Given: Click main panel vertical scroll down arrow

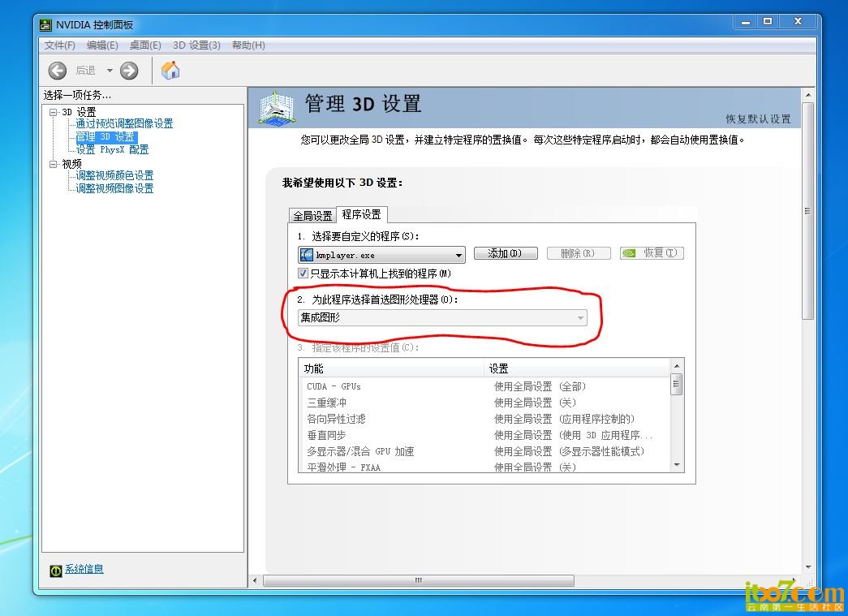Looking at the screenshot, I should pos(808,567).
